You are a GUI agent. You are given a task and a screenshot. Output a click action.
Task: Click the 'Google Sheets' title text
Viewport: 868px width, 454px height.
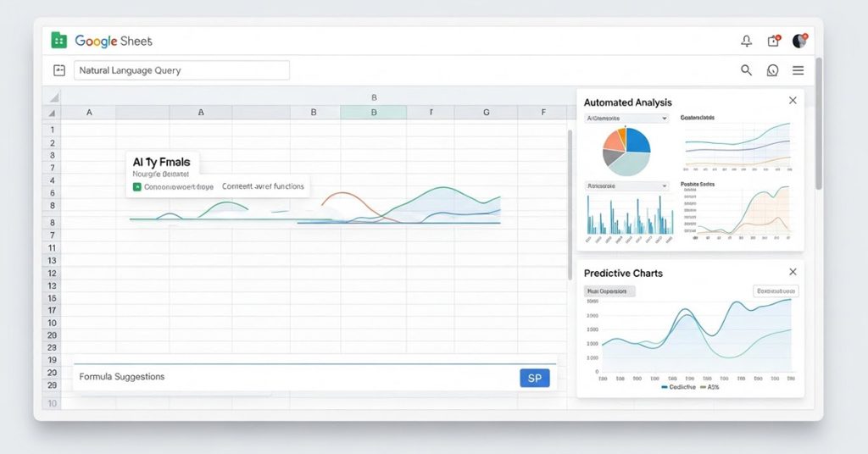tap(114, 41)
